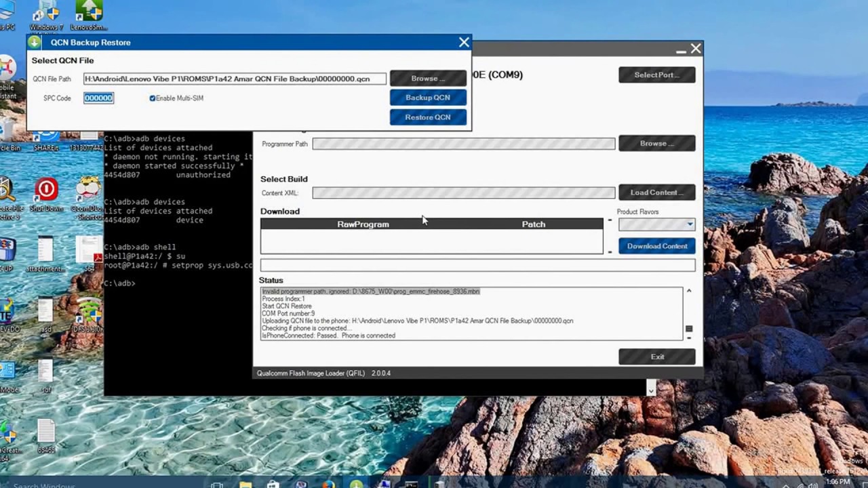
Task: Click 'adb shell' line in command prompt
Action: [140, 247]
